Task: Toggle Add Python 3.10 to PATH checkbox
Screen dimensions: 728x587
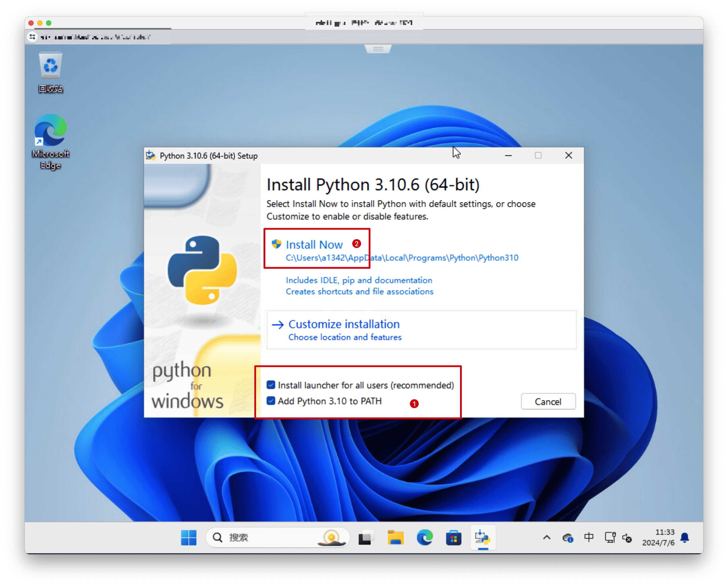Action: [x=271, y=401]
